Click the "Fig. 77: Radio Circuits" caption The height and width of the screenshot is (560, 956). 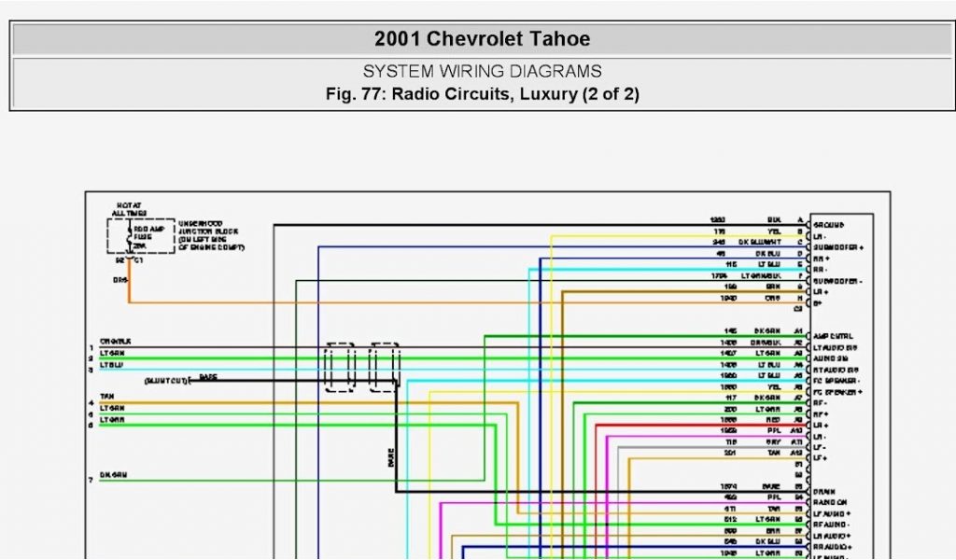coord(482,94)
